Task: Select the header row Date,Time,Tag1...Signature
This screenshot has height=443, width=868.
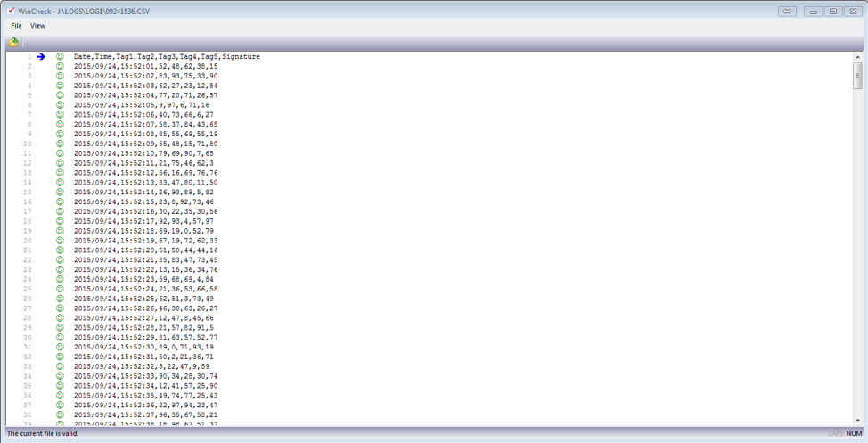Action: (167, 56)
